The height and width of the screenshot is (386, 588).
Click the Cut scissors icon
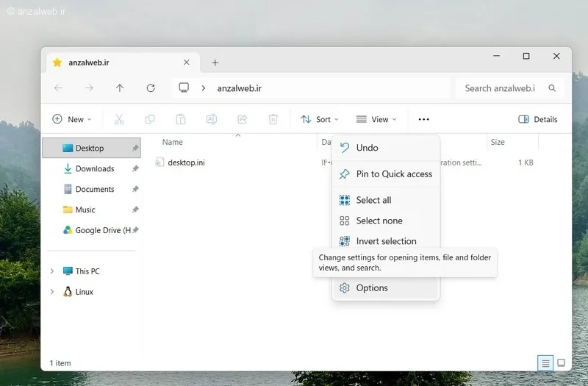pos(119,119)
